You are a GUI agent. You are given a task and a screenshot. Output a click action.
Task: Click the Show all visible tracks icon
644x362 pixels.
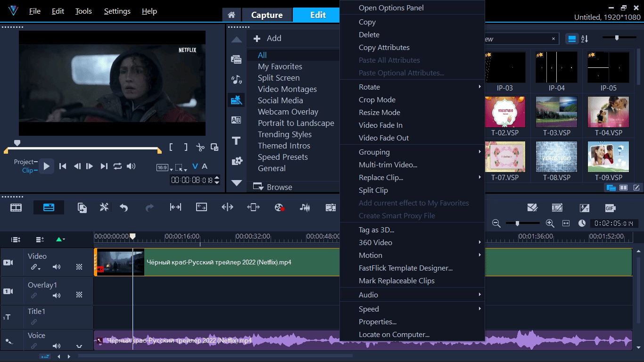tap(16, 239)
